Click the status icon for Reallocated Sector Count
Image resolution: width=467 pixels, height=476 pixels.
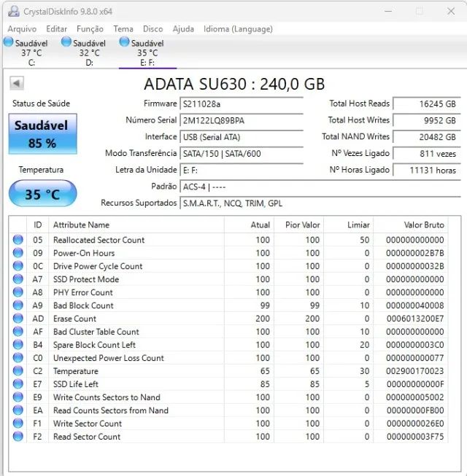pos(18,240)
